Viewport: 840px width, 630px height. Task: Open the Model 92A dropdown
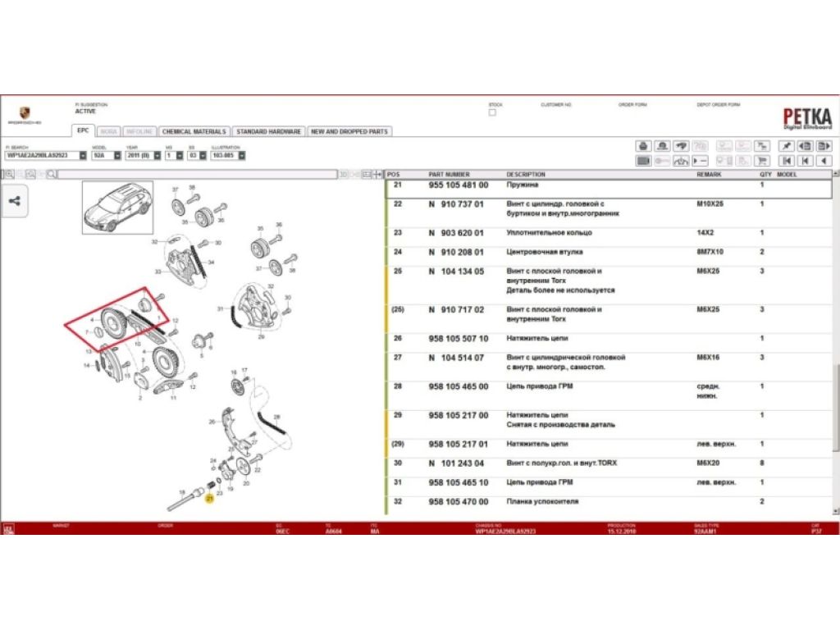117,155
